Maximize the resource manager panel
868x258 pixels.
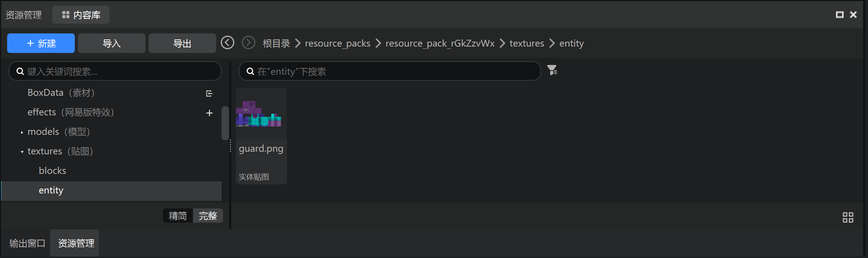[840, 15]
